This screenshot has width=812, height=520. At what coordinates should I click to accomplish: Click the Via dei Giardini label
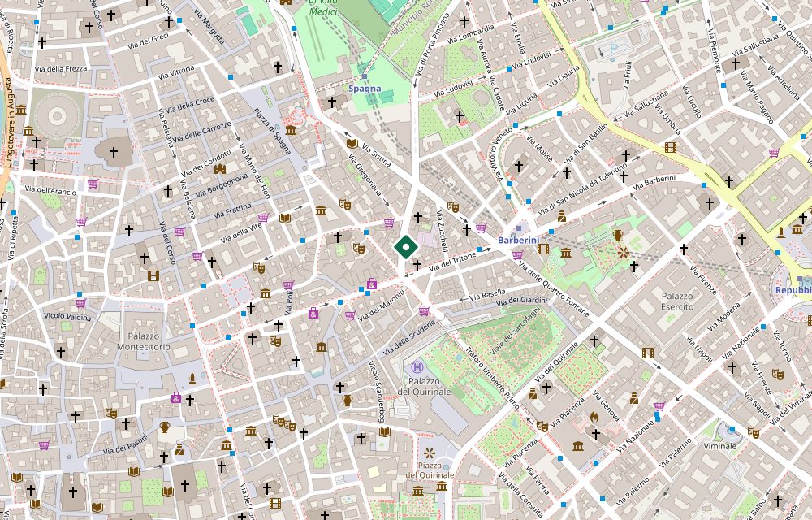[x=521, y=301]
